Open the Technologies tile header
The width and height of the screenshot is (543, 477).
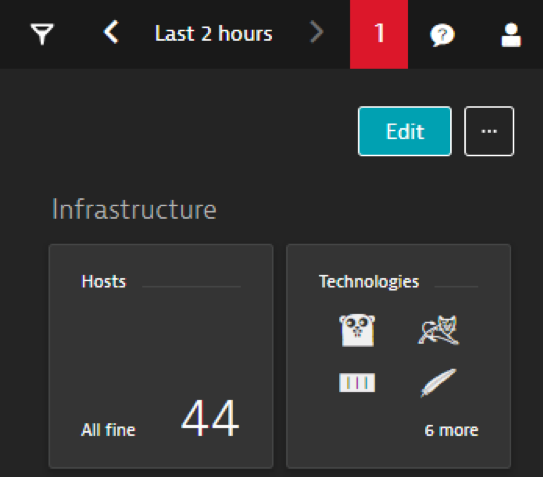(369, 282)
